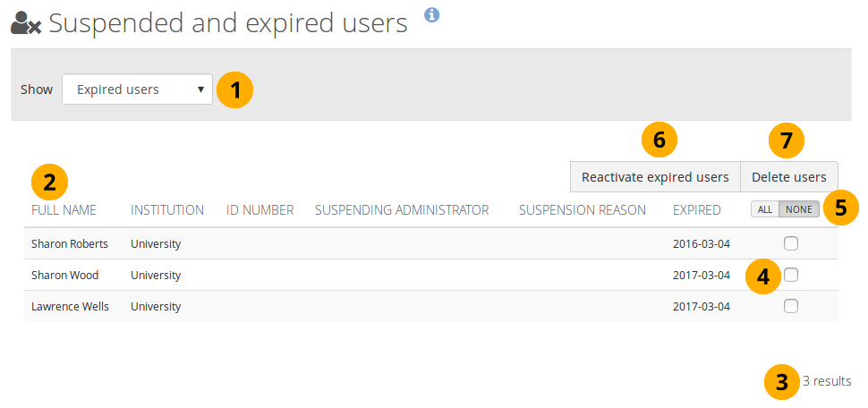Screen dimensions: 868x408
Task: Sort by the Institution column header
Action: 167,210
